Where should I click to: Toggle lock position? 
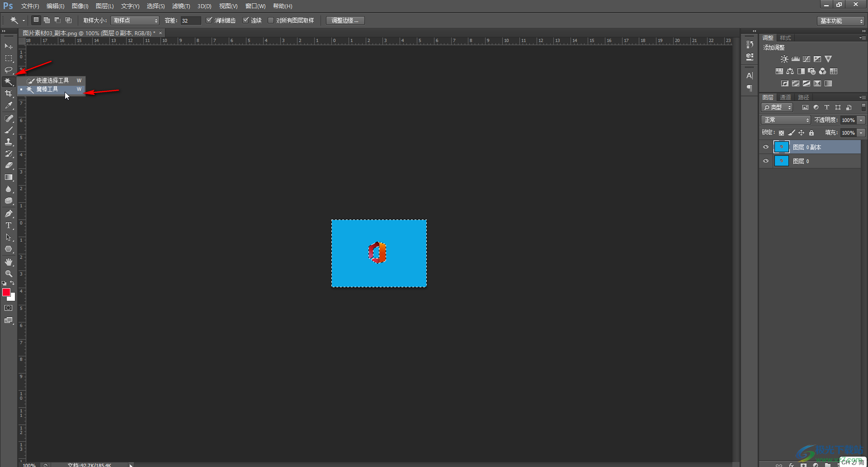801,133
